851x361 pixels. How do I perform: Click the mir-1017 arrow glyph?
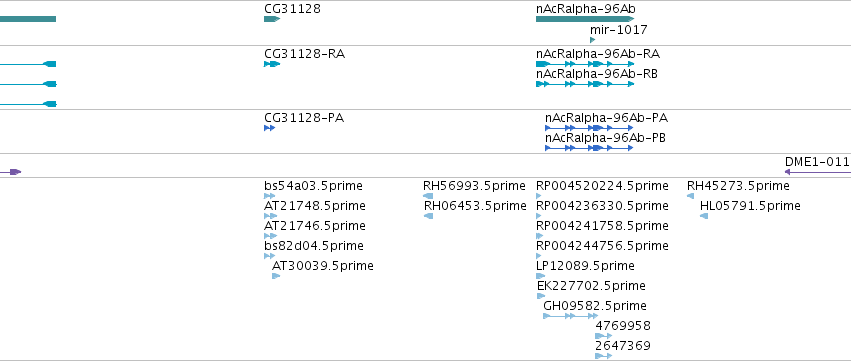[593, 40]
